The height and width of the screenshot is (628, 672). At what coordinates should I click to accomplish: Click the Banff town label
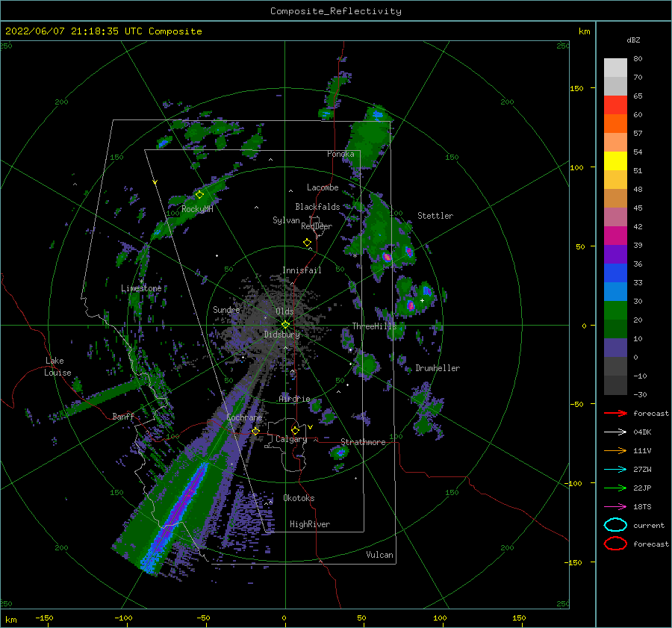coord(123,416)
